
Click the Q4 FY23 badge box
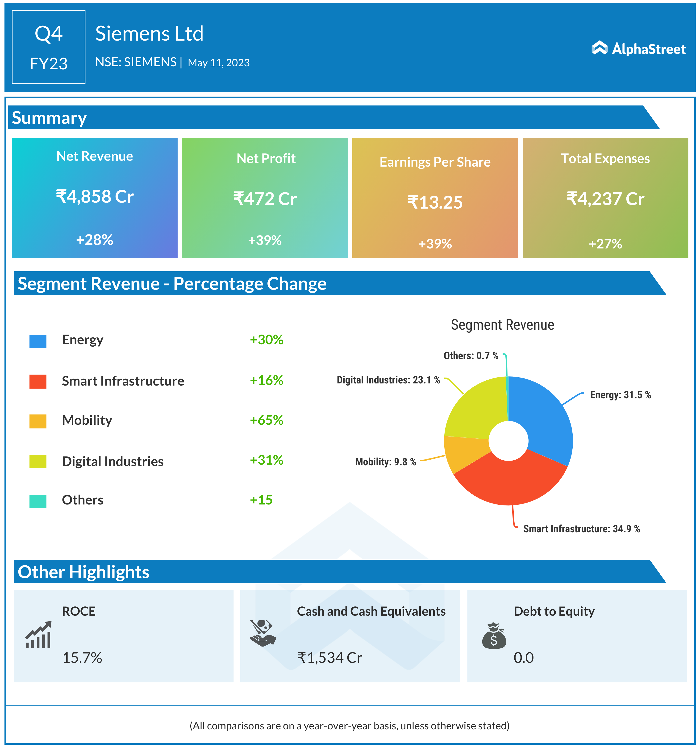coord(48,47)
